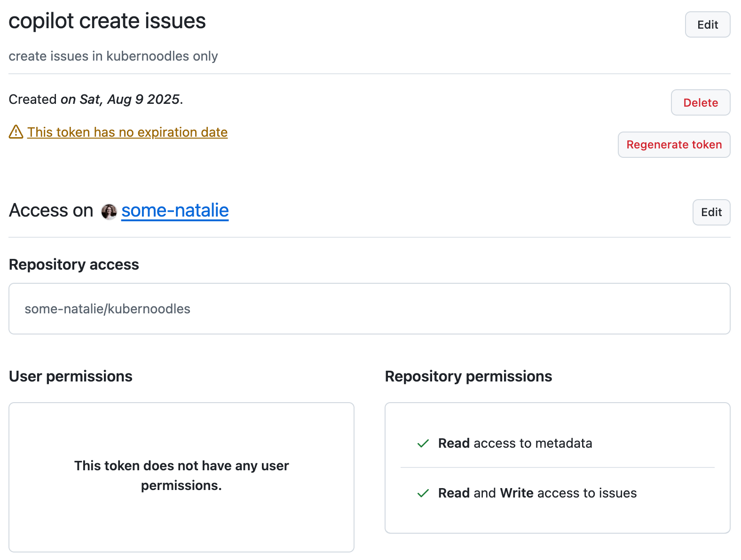Open the some-natalie profile link

175,210
